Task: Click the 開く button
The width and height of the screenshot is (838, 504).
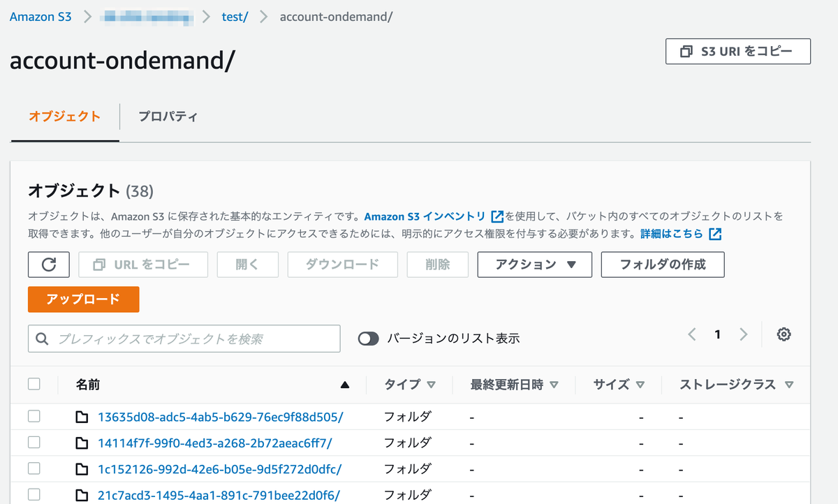Action: tap(248, 265)
